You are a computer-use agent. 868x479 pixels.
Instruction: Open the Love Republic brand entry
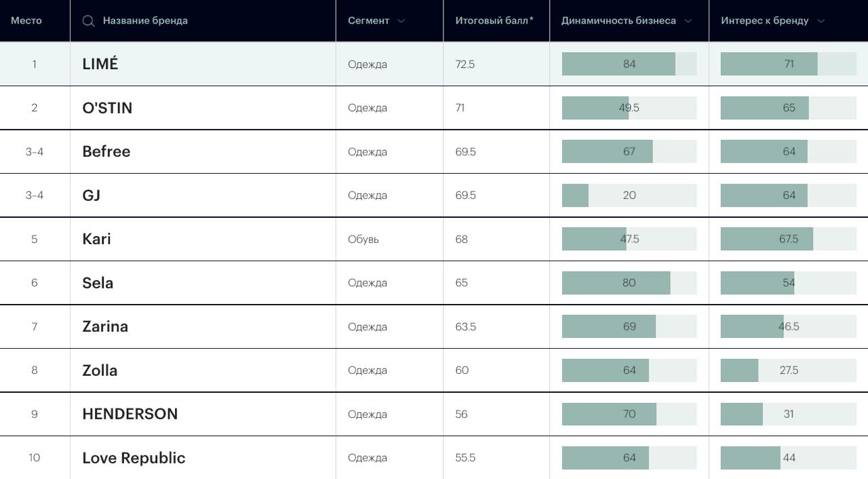[x=134, y=458]
